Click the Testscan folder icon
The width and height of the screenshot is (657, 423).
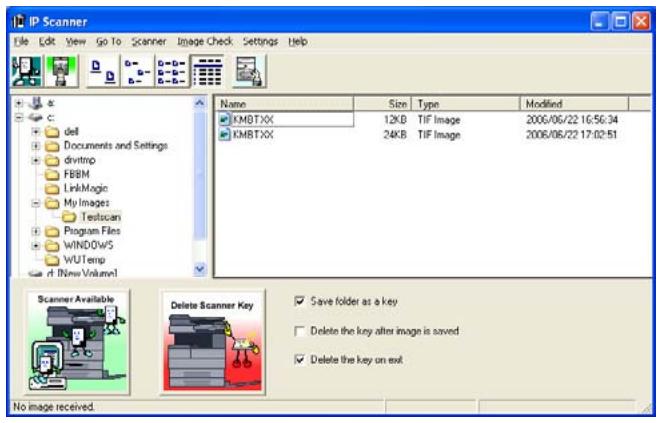tap(69, 217)
